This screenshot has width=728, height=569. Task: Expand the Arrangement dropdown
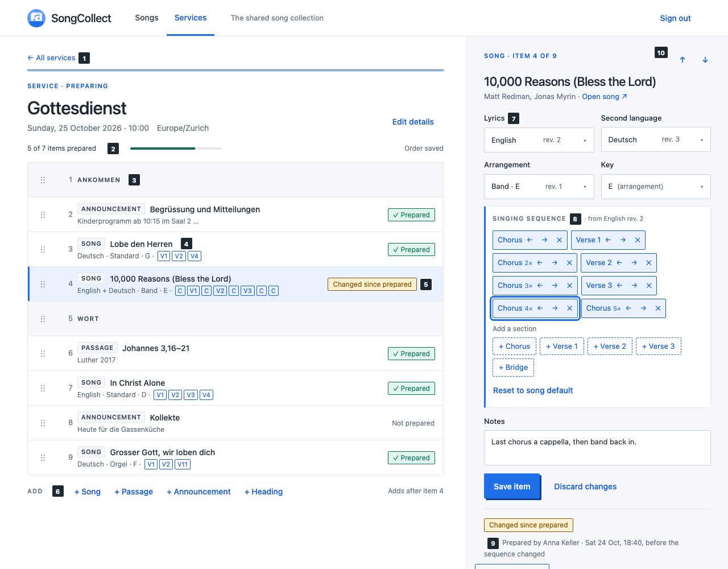tap(539, 187)
